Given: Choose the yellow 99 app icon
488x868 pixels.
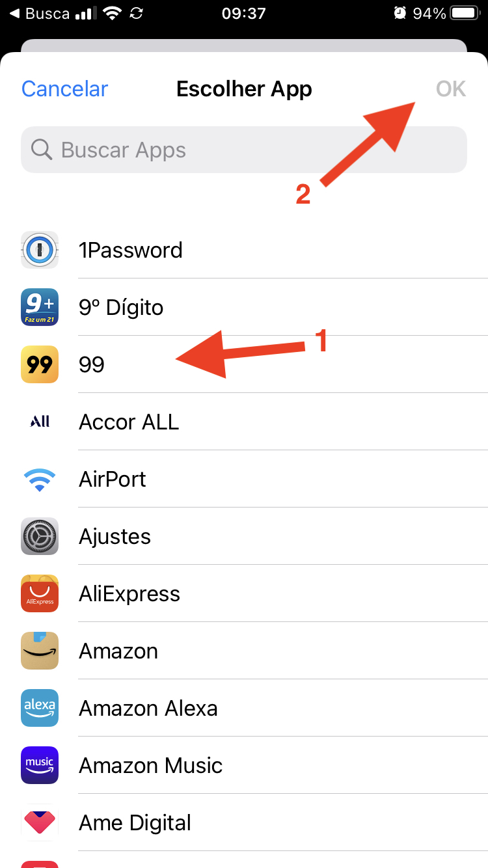Looking at the screenshot, I should coord(40,364).
